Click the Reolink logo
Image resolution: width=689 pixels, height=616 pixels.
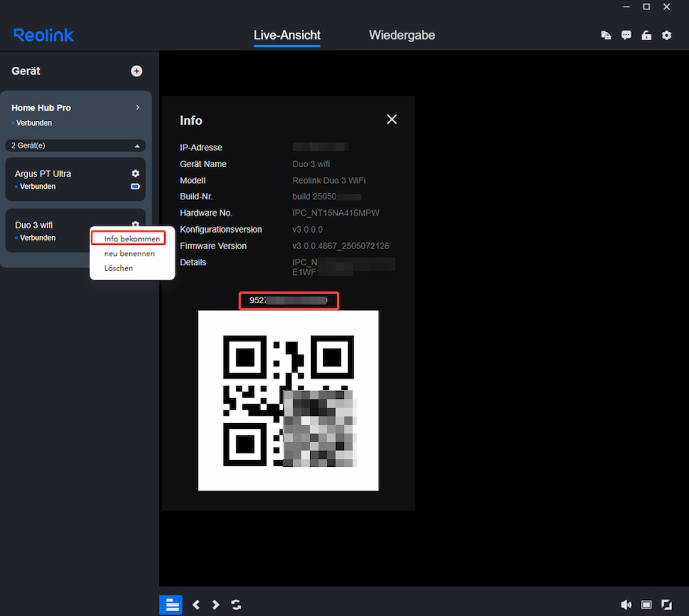tap(43, 35)
